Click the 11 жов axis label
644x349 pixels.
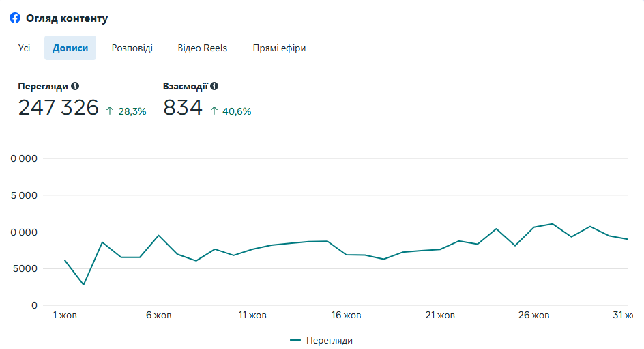[252, 316]
